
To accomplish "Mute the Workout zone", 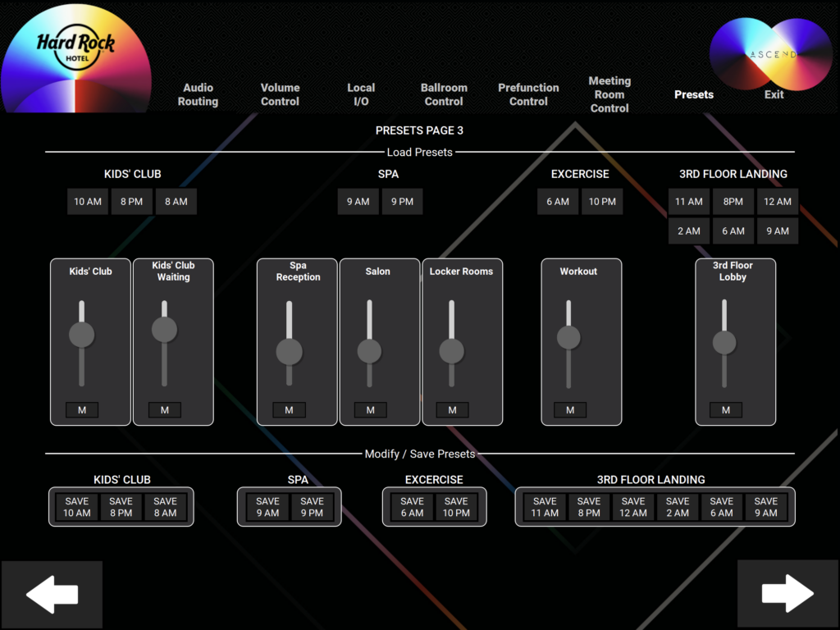I will click(x=569, y=409).
